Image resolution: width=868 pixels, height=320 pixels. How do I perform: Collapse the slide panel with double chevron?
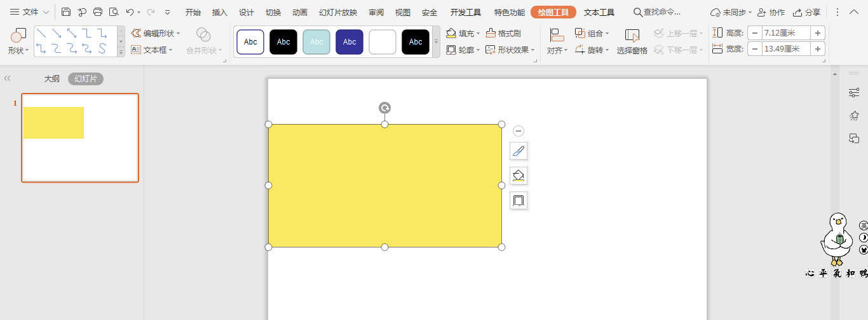coord(8,78)
